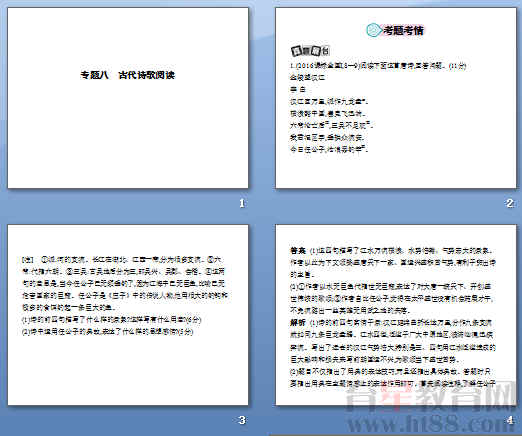Click the bold 答案 label on slide four
The image size is (522, 436).
[298, 250]
